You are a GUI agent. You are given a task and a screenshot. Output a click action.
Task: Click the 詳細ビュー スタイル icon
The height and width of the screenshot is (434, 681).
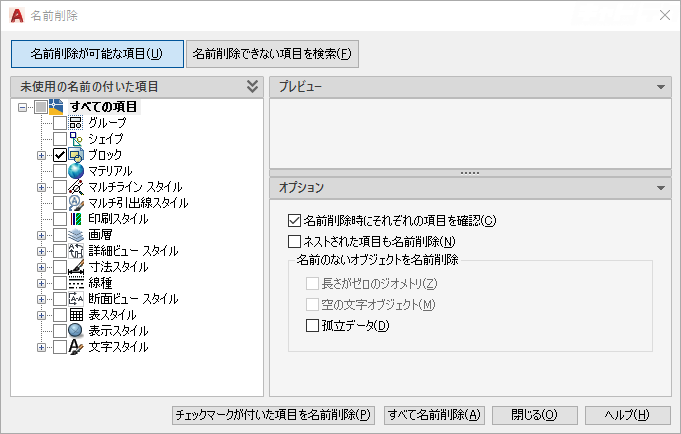76,251
